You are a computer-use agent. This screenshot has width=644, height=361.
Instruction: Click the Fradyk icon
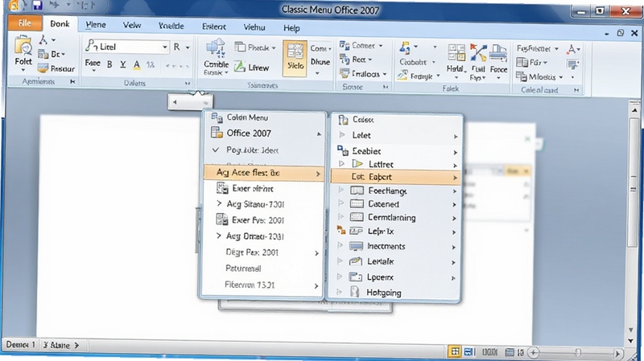point(418,76)
